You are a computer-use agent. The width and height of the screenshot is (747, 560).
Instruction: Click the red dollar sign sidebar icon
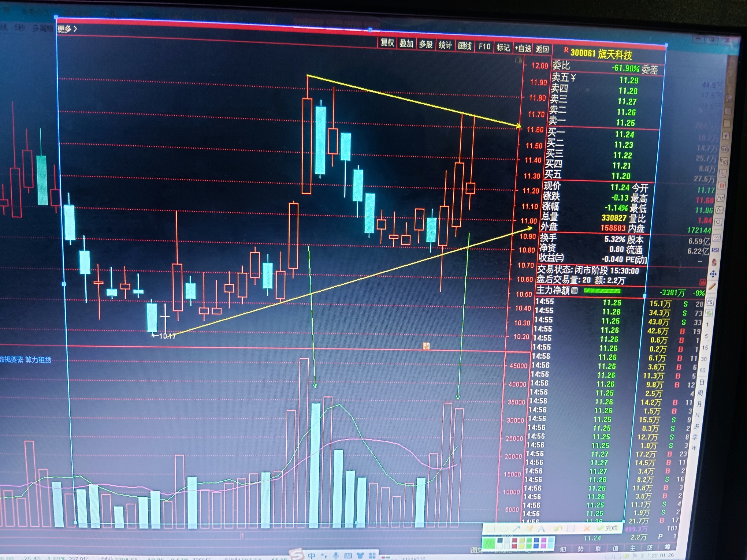pos(714,262)
